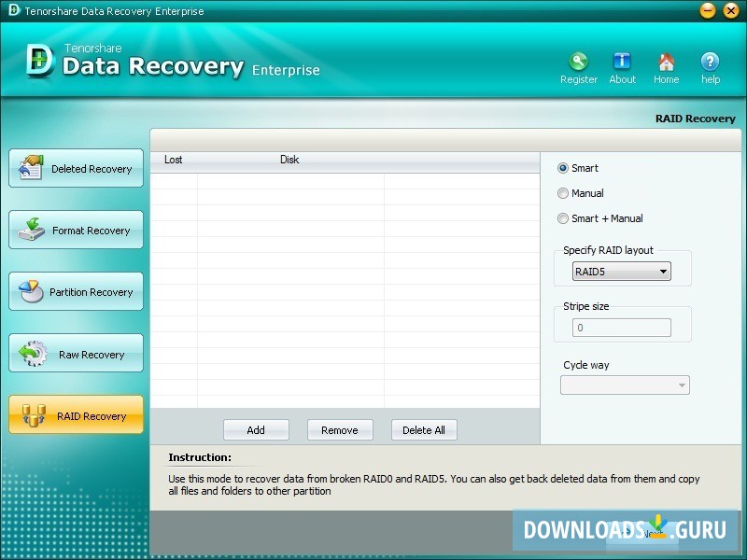Click the Delete All button
747x560 pixels.
coord(424,429)
